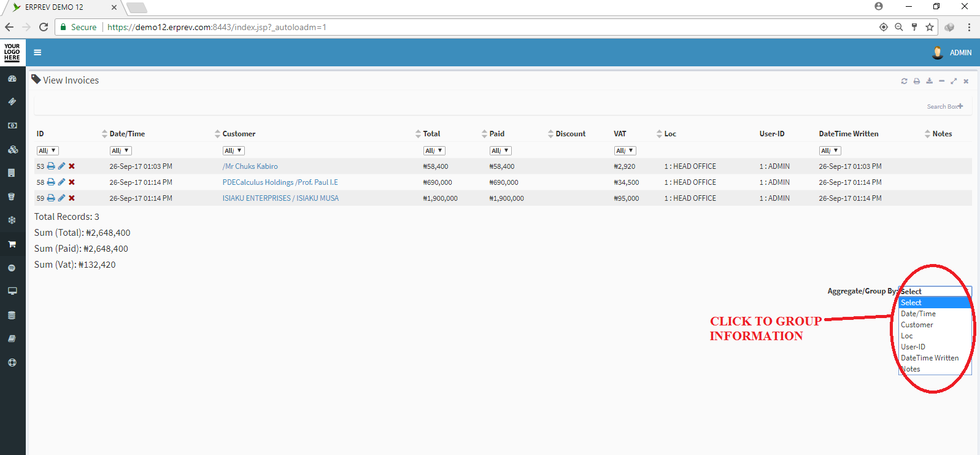Open the book icon in the sidebar
Viewport: 980px width, 455px height.
click(12, 338)
